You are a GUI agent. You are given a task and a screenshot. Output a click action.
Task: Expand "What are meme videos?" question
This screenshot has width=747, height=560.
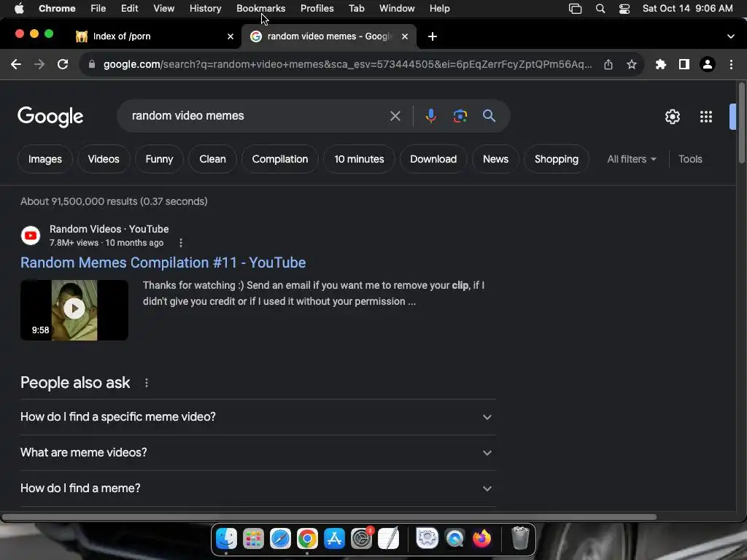click(x=258, y=453)
